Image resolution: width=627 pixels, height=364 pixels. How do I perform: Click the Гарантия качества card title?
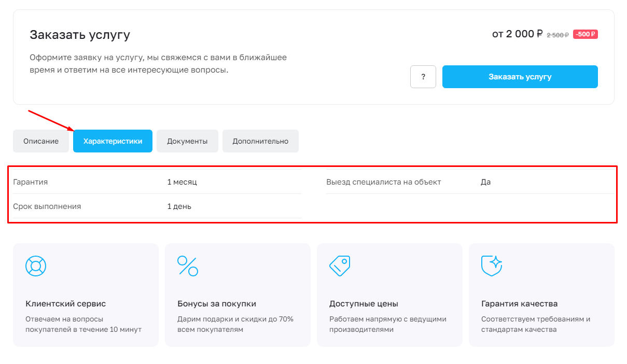(x=519, y=304)
